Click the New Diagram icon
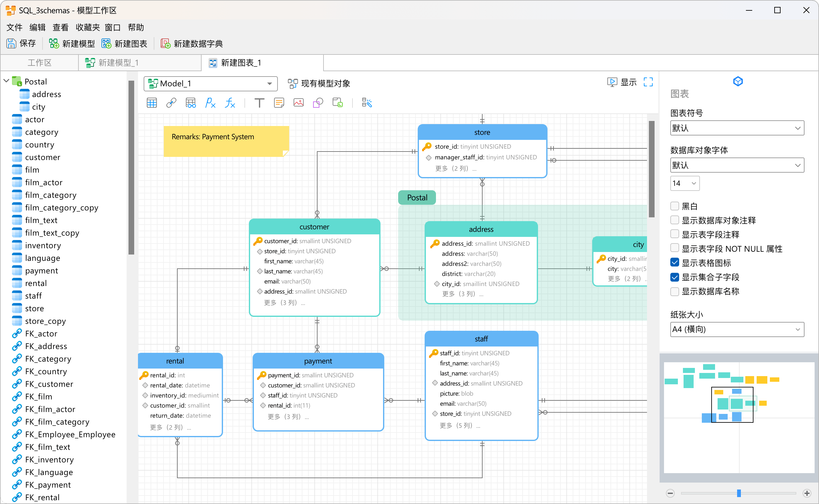This screenshot has width=819, height=504. 106,43
